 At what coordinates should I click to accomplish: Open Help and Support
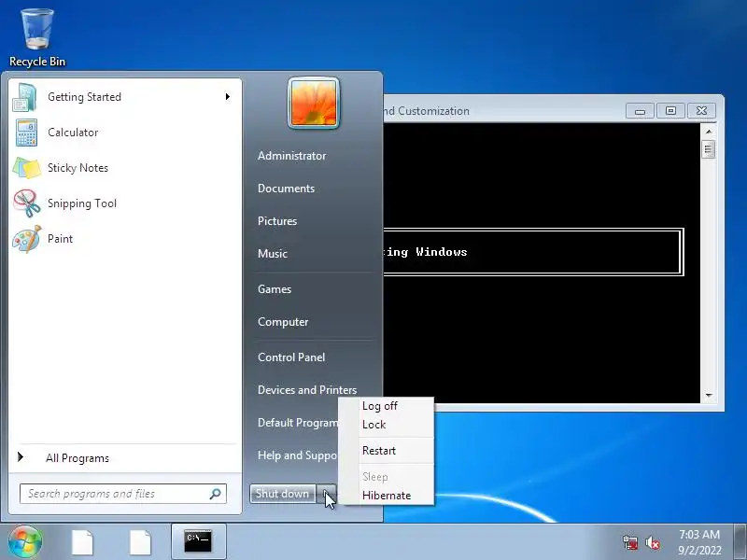tap(297, 455)
